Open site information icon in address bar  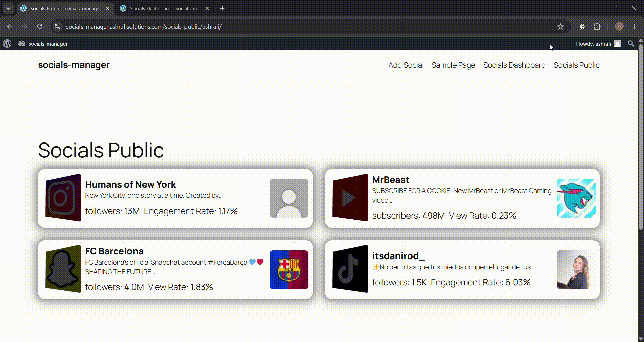(58, 26)
